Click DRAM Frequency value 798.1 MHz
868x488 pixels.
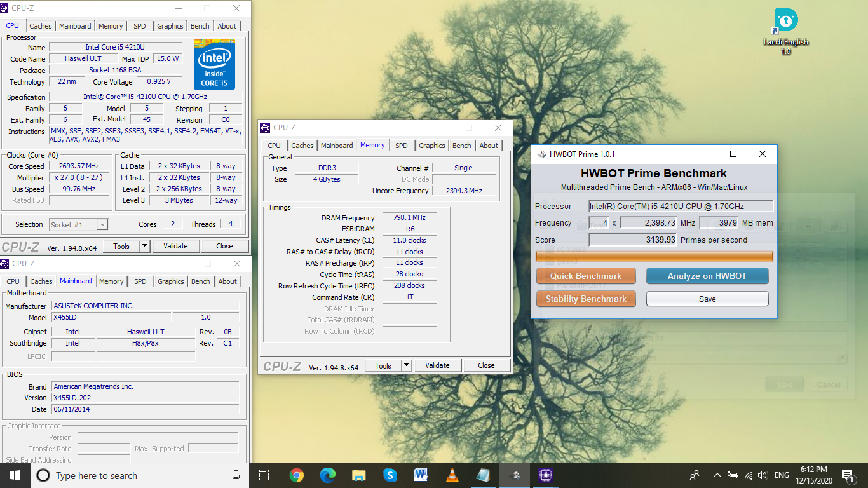pyautogui.click(x=409, y=217)
